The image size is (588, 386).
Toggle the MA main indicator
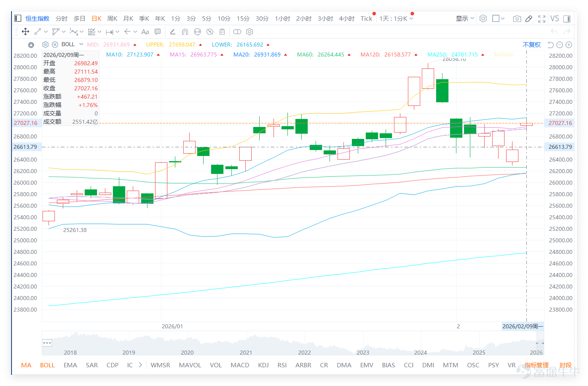tap(26, 365)
